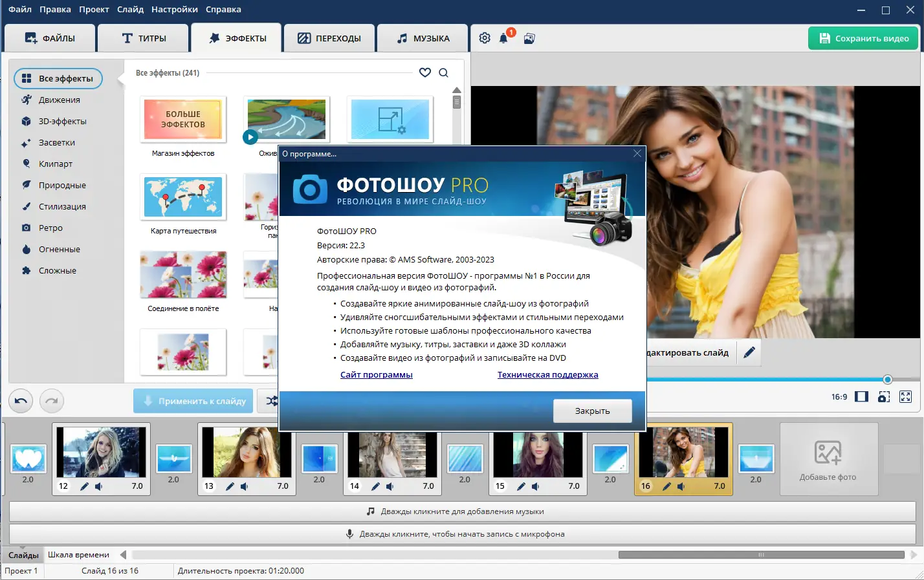
Task: Select the Магазин эффектов thumbnail
Action: click(x=183, y=120)
